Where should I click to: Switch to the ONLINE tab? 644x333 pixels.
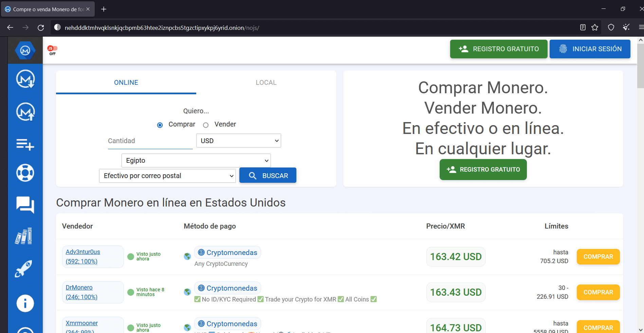(126, 82)
